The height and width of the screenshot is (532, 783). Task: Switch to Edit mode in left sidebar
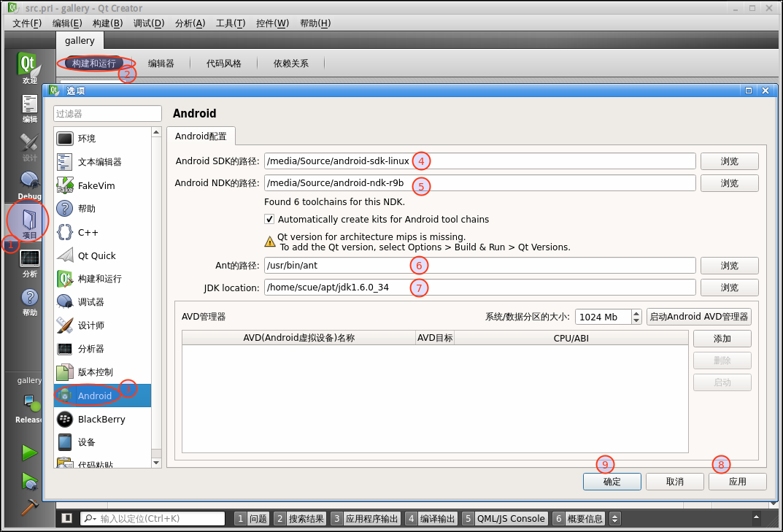point(29,109)
